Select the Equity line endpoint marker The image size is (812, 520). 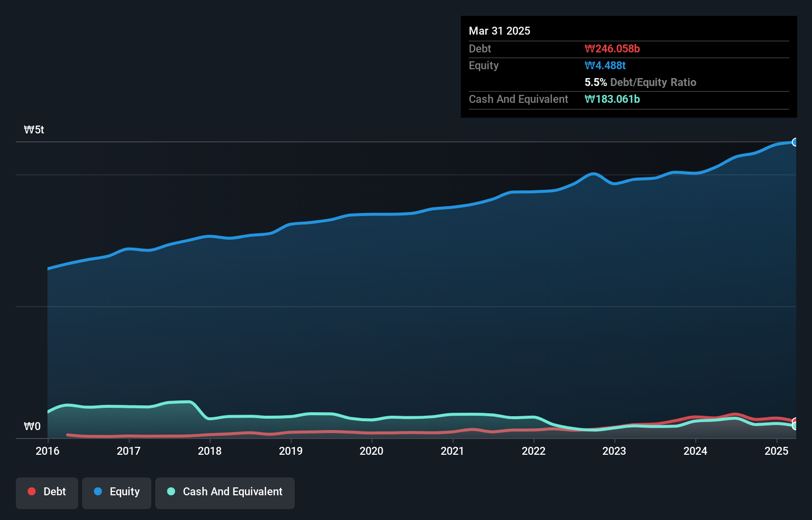click(x=795, y=142)
